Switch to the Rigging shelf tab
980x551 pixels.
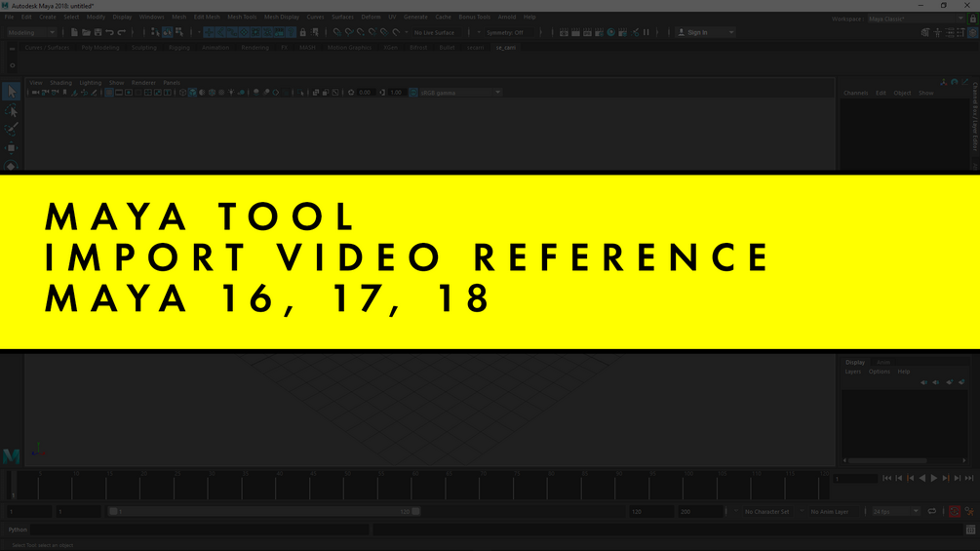click(x=178, y=48)
